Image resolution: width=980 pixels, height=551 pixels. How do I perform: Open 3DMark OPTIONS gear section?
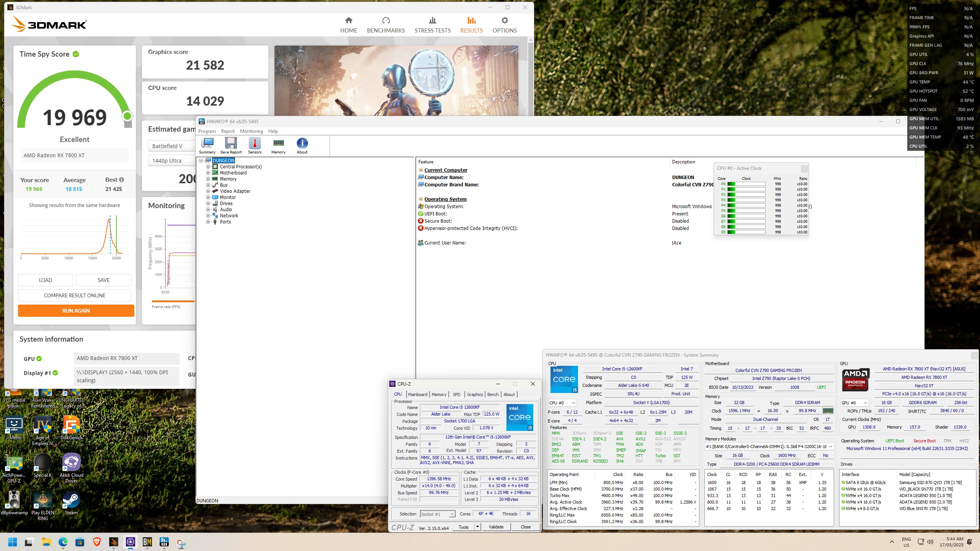(x=505, y=25)
